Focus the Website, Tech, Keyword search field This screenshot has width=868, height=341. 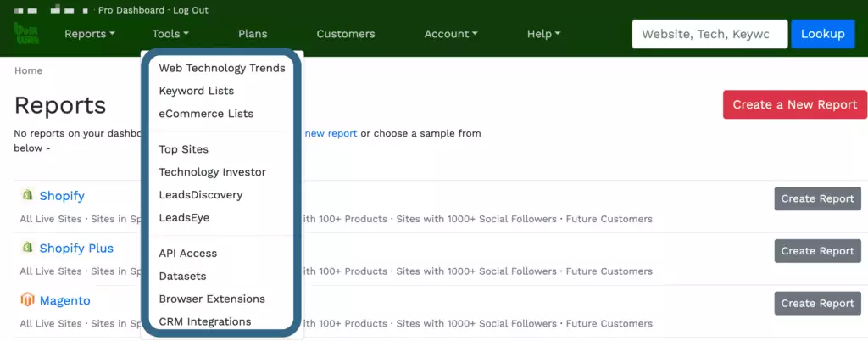point(709,34)
